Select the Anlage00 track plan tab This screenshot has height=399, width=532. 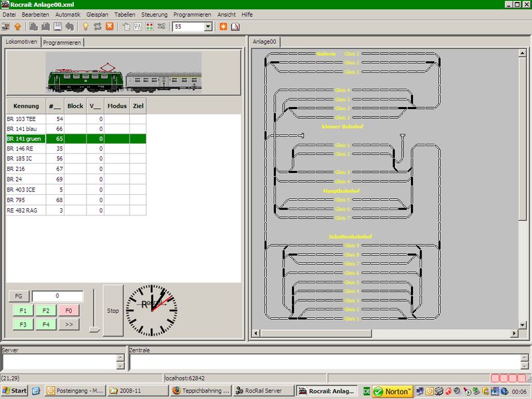[264, 42]
